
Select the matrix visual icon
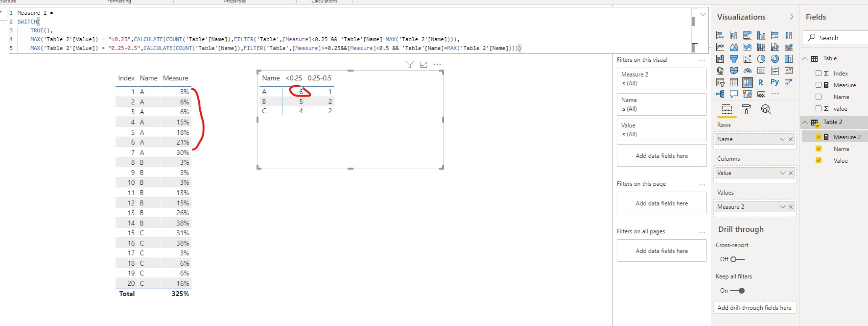(747, 82)
